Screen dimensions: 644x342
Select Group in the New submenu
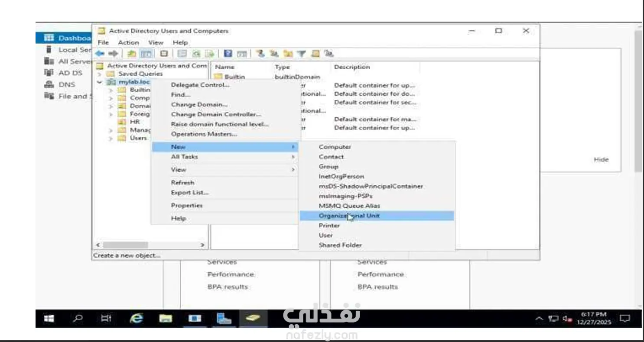(x=377, y=167)
